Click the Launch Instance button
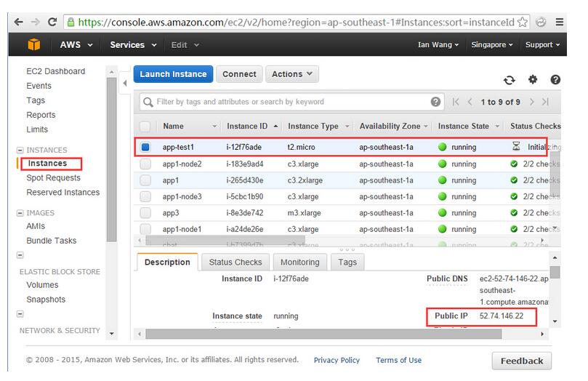The height and width of the screenshot is (381, 588). click(x=173, y=74)
